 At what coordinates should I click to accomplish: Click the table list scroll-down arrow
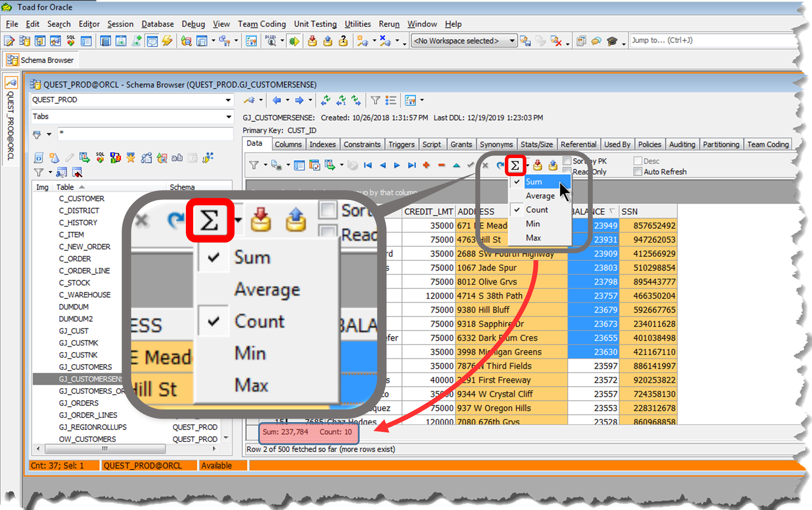point(227,437)
